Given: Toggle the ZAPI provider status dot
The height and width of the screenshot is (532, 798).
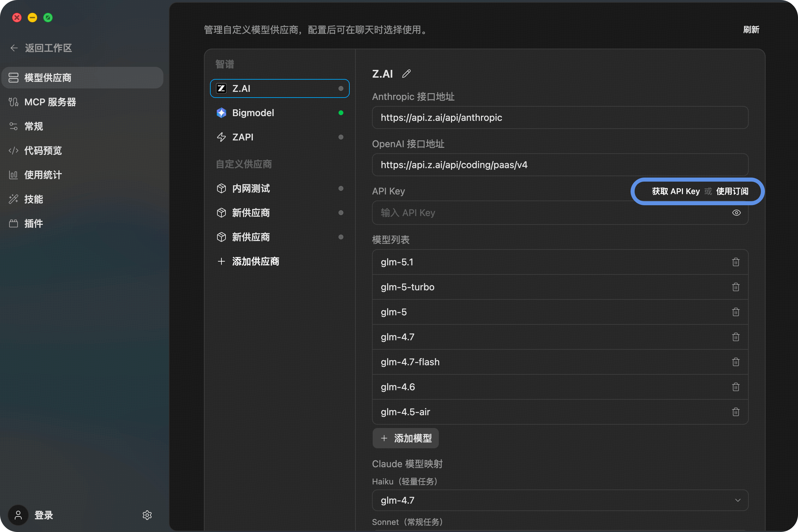Looking at the screenshot, I should click(x=341, y=137).
